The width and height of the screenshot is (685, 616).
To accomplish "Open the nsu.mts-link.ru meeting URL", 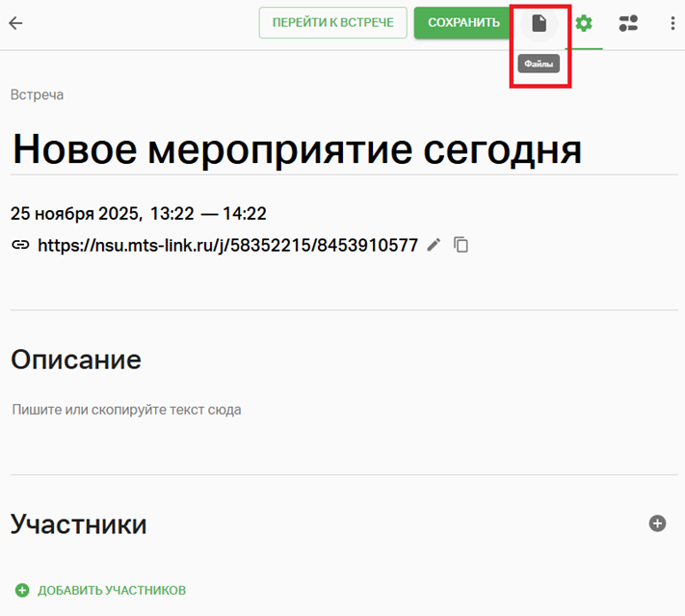I will click(227, 245).
